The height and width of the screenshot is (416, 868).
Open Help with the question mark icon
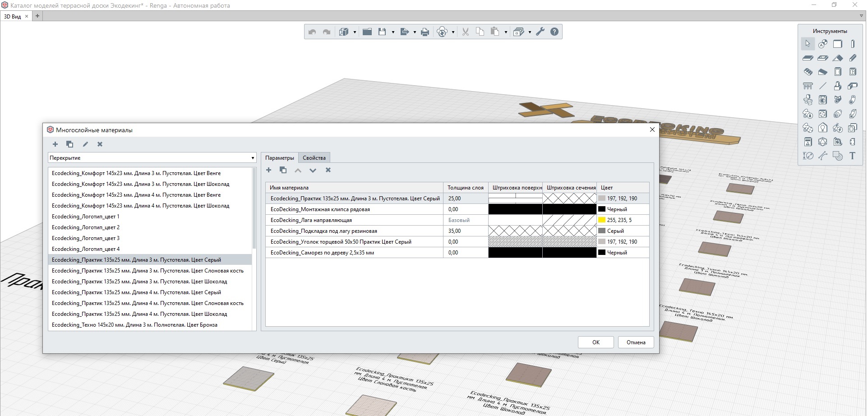pyautogui.click(x=554, y=32)
